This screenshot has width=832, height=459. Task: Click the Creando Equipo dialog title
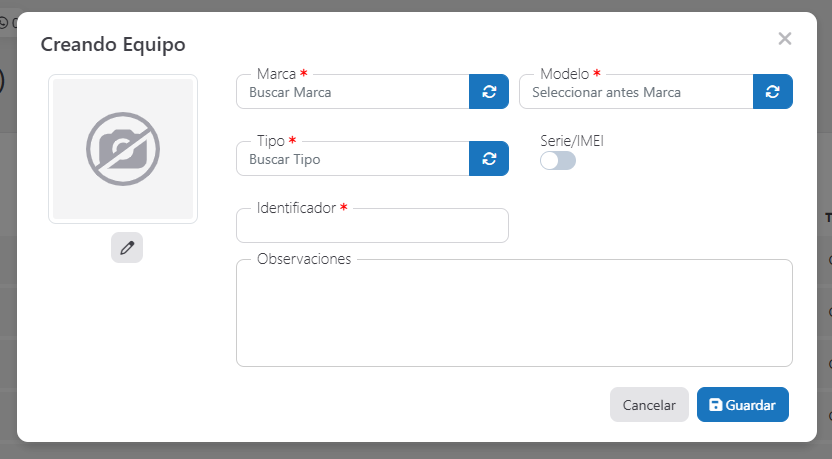pyautogui.click(x=112, y=44)
